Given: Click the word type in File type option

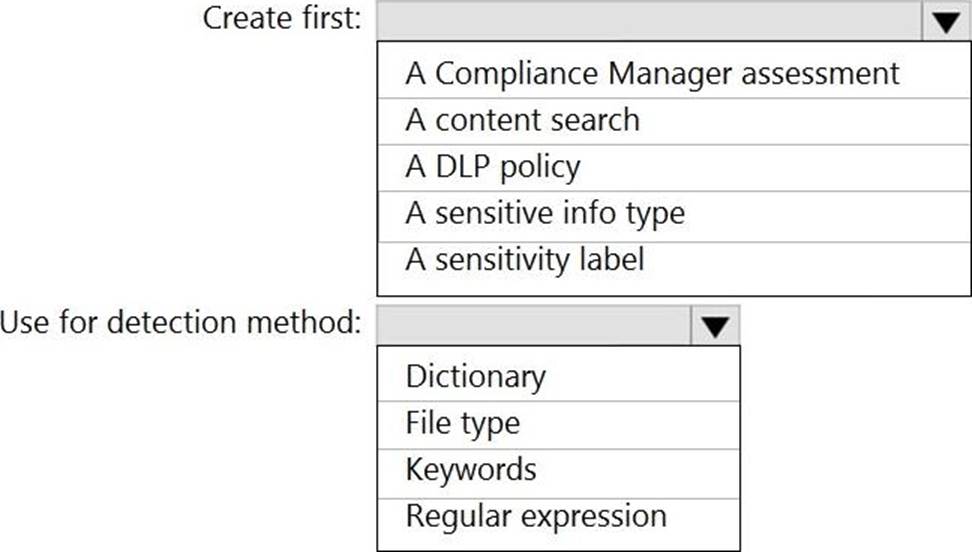Looking at the screenshot, I should coord(490,424).
